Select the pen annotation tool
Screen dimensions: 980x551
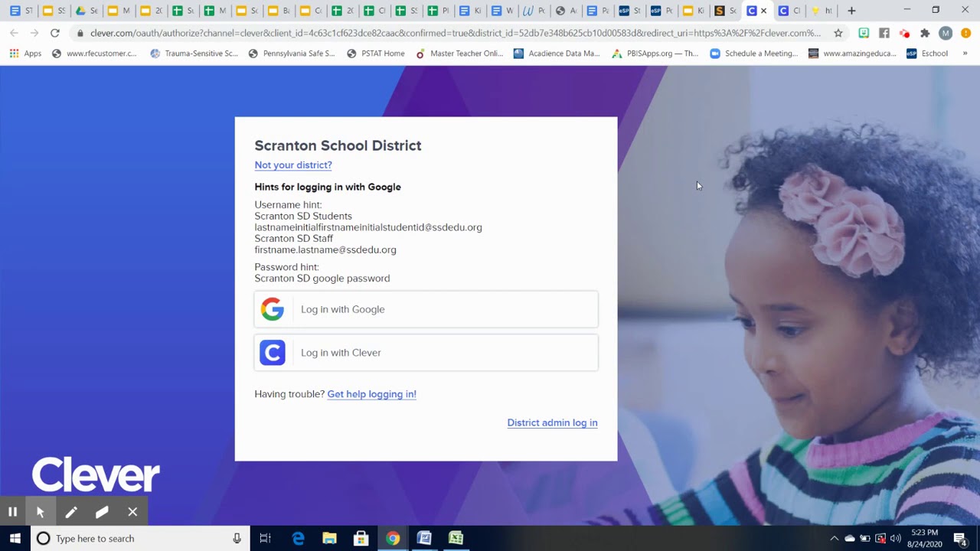pos(71,512)
